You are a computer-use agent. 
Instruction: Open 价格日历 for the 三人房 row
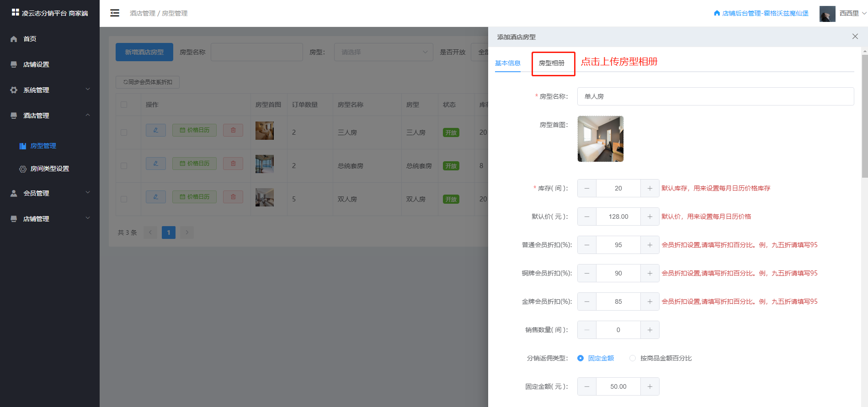195,130
